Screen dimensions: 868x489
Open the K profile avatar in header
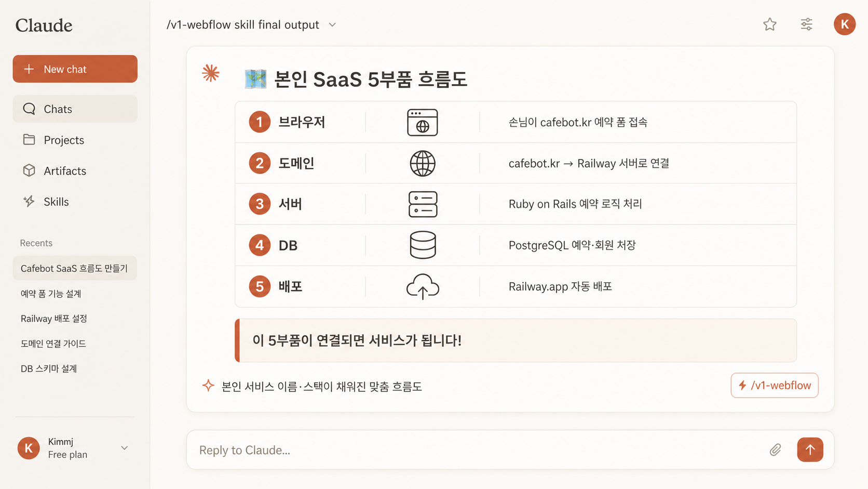click(845, 24)
